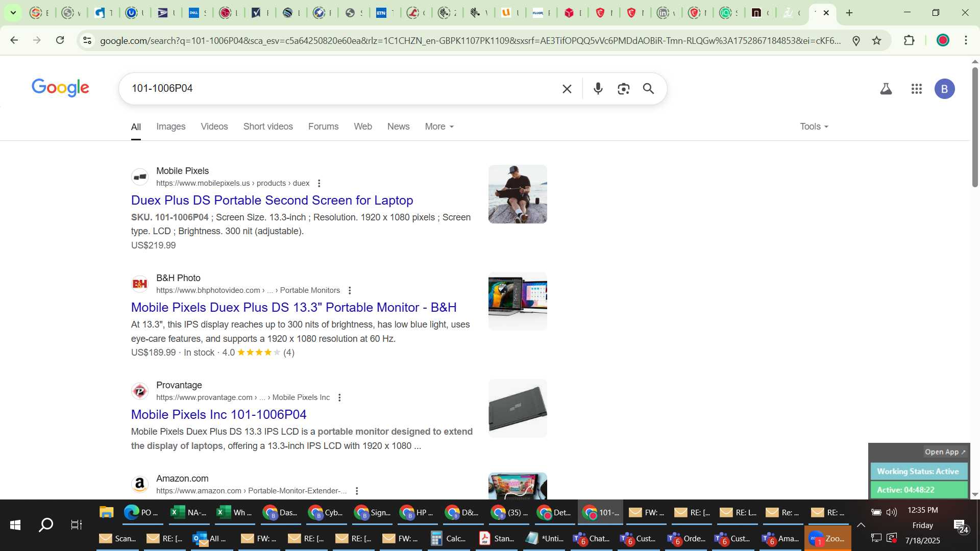Open more options for B&H Photo result
This screenshot has height=551, width=980.
pos(350,290)
